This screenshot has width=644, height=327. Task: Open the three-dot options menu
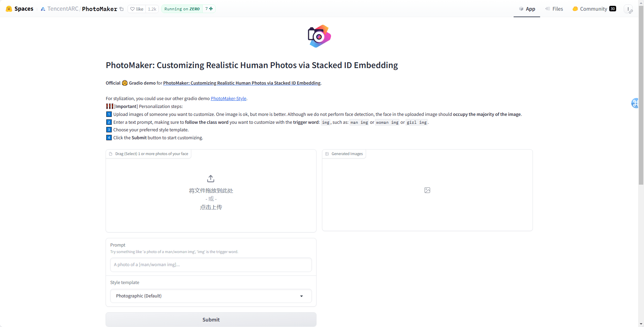click(628, 9)
